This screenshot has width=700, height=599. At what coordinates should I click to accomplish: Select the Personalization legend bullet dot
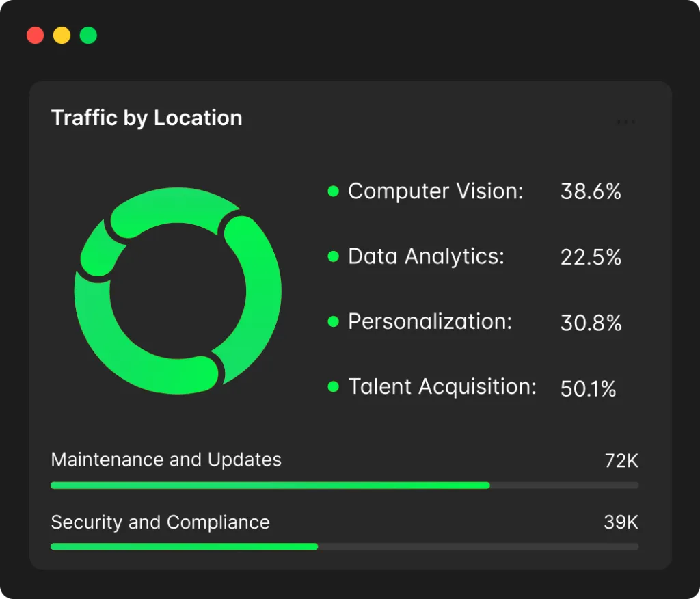click(334, 321)
